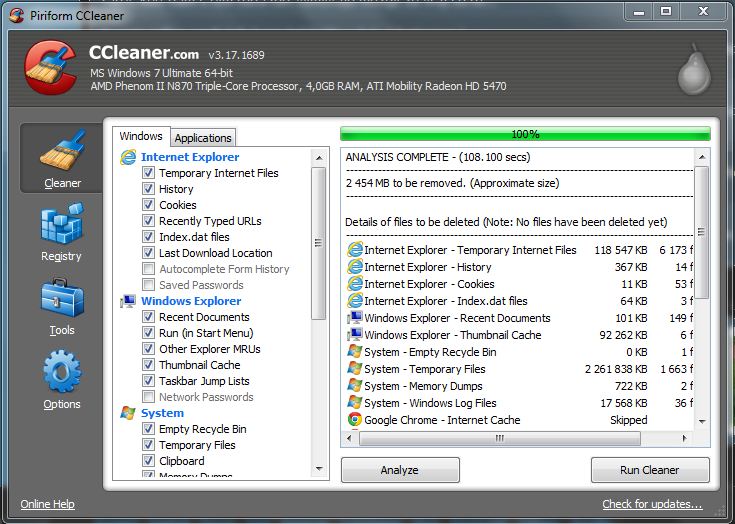The height and width of the screenshot is (524, 735).
Task: Click the flag icon beside Memory Dumps result
Action: 355,386
